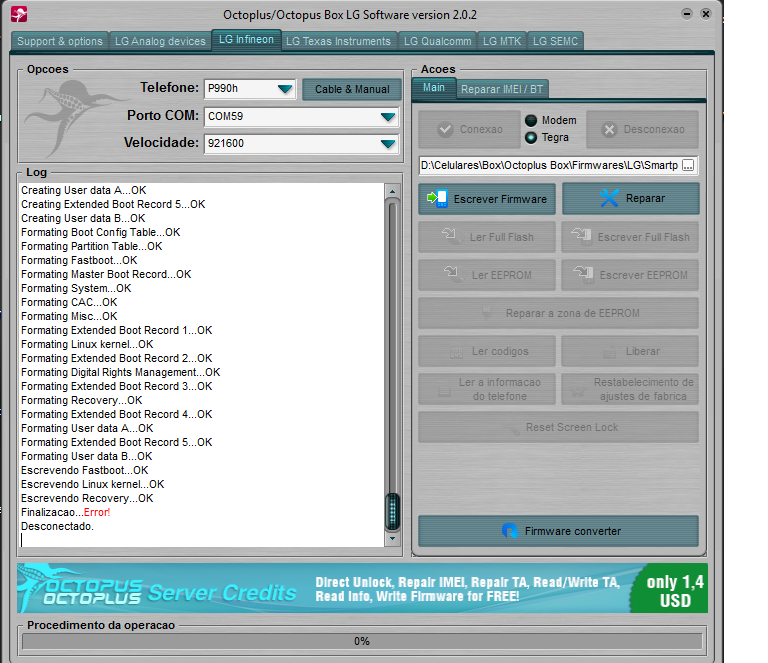
Task: Click the Liberar button
Action: pyautogui.click(x=630, y=351)
